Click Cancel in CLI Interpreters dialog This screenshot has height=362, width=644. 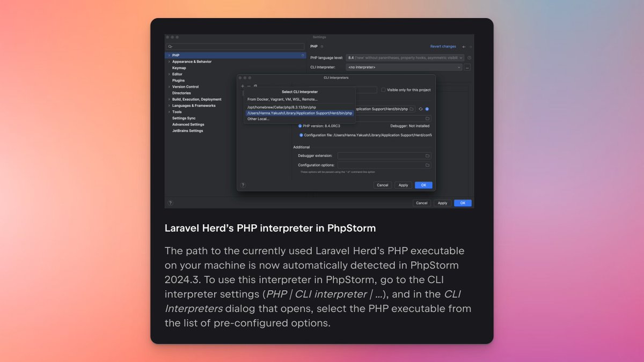(383, 185)
